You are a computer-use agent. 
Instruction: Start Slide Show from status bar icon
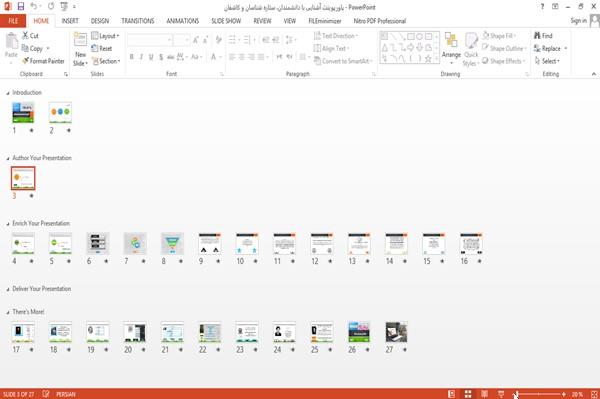point(501,394)
